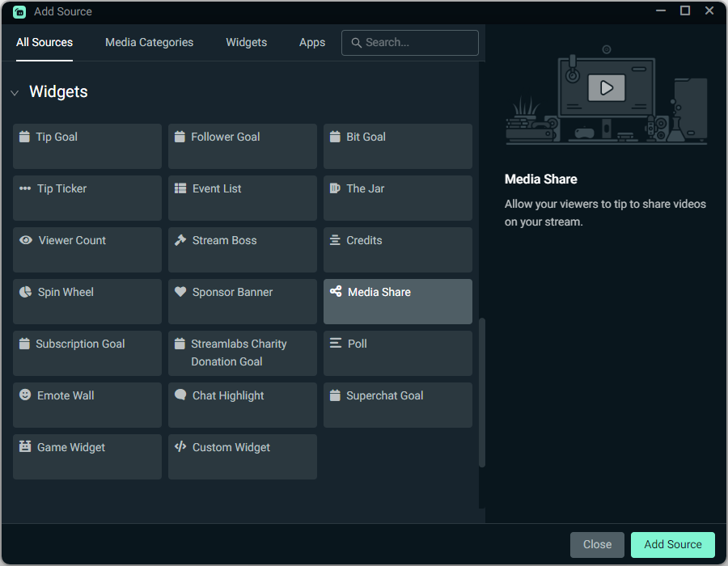Select the Stream Boss rocket icon
728x566 pixels.
[182, 239]
